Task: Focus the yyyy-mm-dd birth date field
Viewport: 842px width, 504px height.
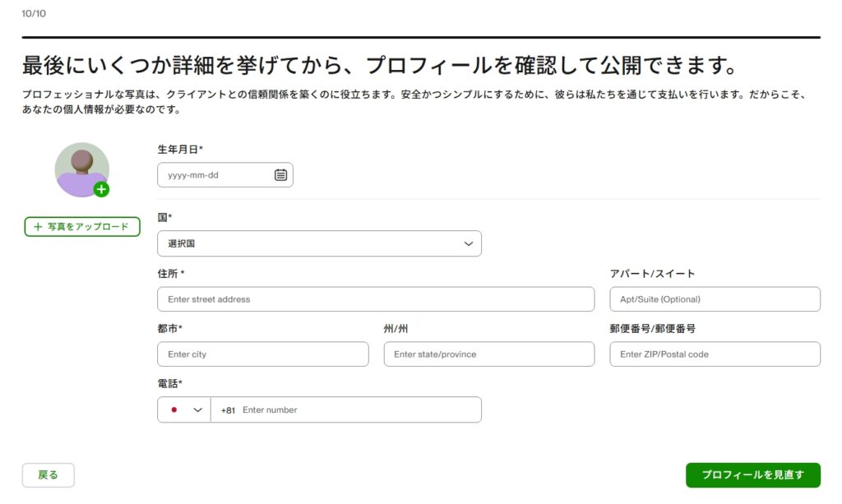Action: pyautogui.click(x=215, y=175)
